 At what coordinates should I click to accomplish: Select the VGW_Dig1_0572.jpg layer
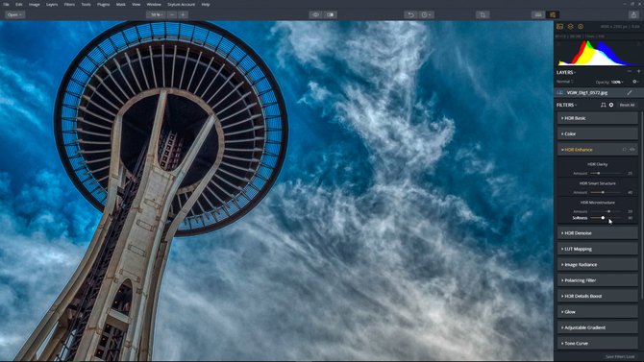[599, 93]
